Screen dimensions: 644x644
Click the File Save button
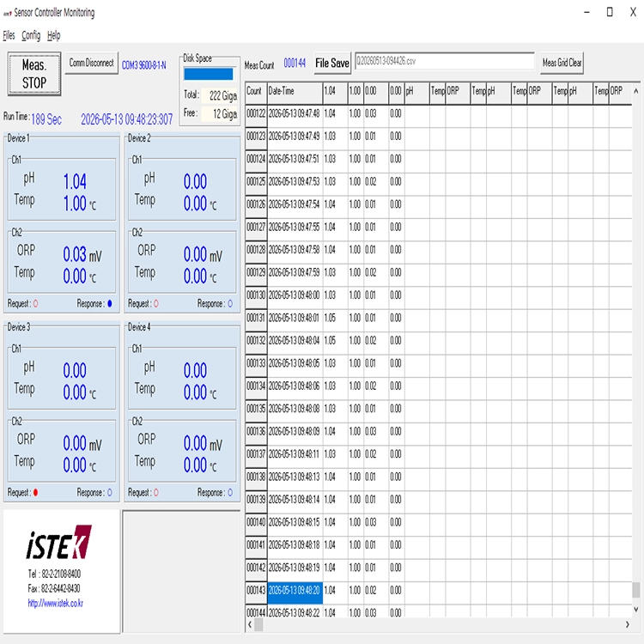click(332, 63)
